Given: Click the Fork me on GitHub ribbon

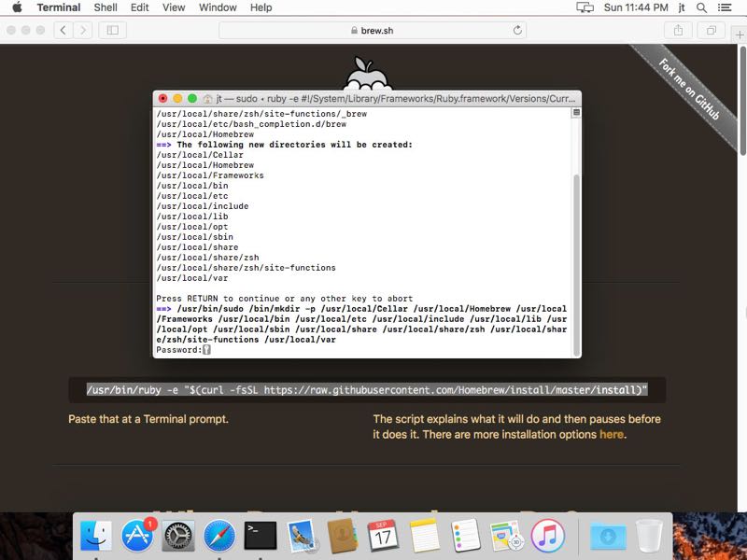Looking at the screenshot, I should point(689,89).
